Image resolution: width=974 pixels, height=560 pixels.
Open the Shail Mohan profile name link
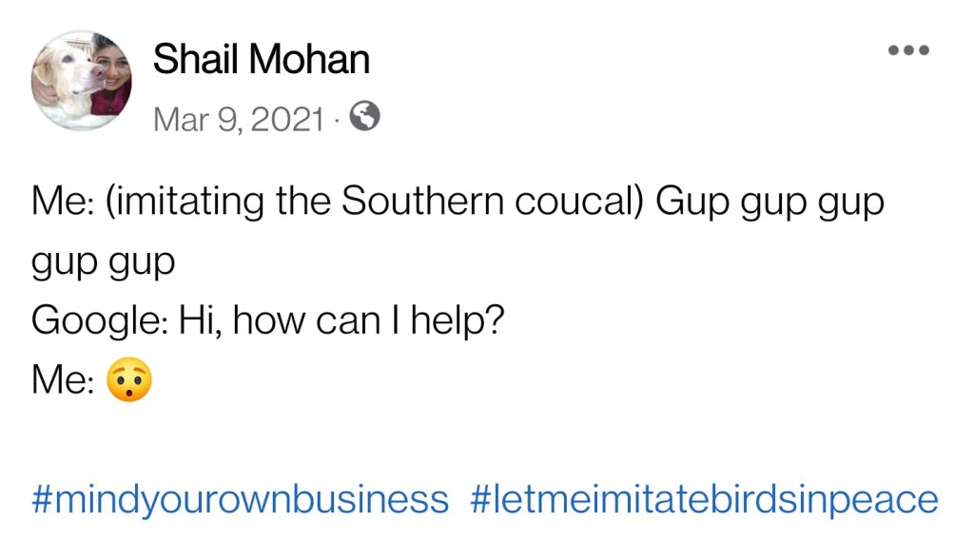[261, 60]
